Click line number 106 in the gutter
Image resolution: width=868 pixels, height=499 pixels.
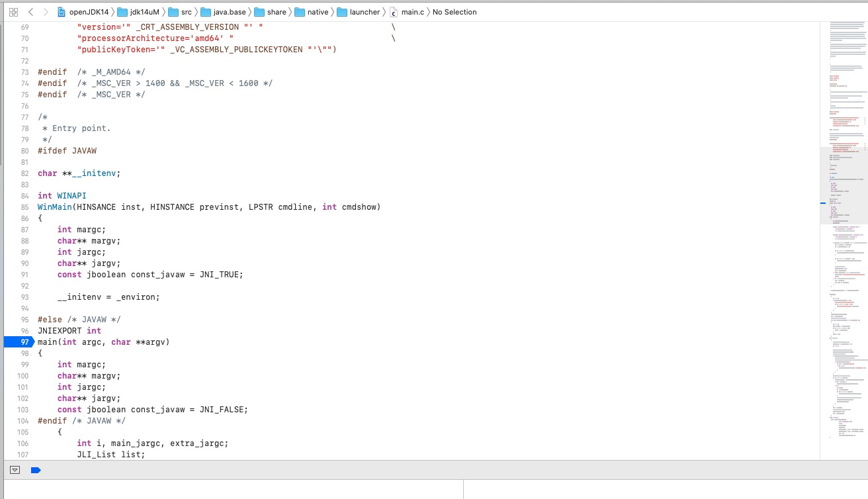[23, 443]
